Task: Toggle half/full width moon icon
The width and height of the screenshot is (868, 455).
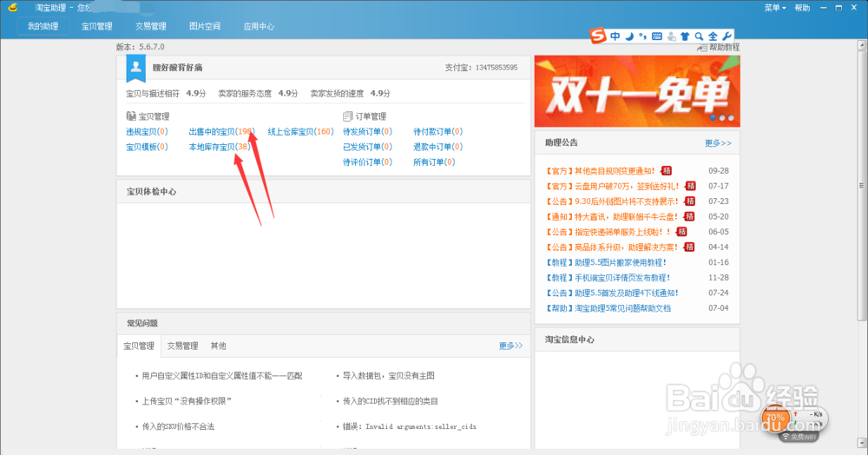Action: [x=629, y=36]
